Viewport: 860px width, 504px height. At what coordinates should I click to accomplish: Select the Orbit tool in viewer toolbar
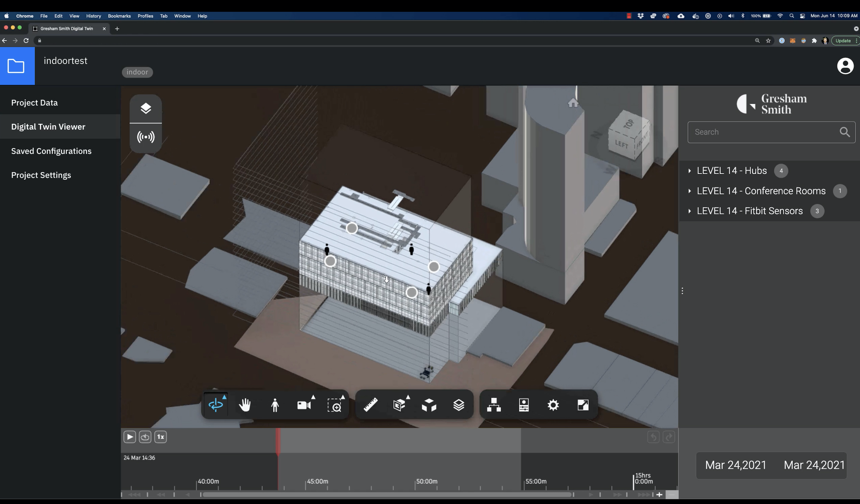pyautogui.click(x=216, y=405)
